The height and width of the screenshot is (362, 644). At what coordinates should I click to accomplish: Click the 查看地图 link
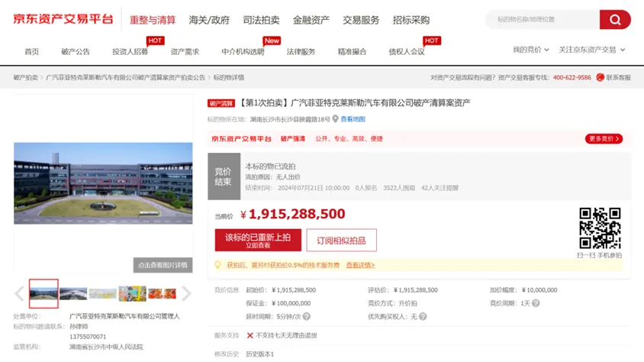tap(353, 119)
